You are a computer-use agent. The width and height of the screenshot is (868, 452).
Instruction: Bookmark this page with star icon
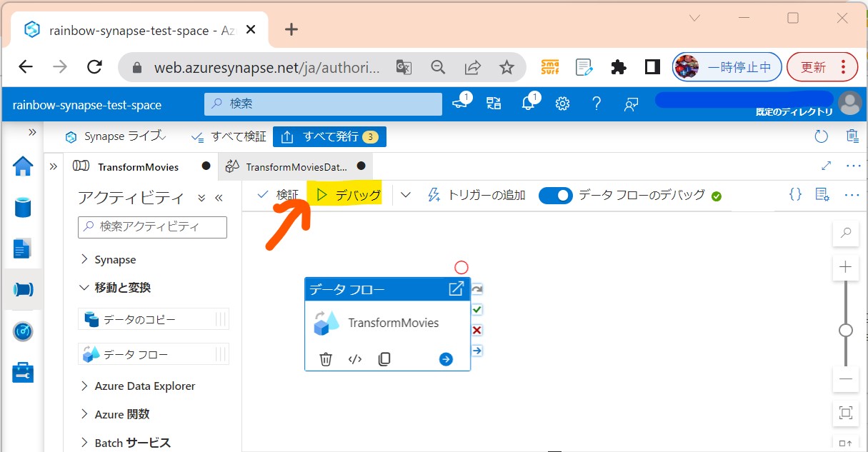[x=507, y=67]
